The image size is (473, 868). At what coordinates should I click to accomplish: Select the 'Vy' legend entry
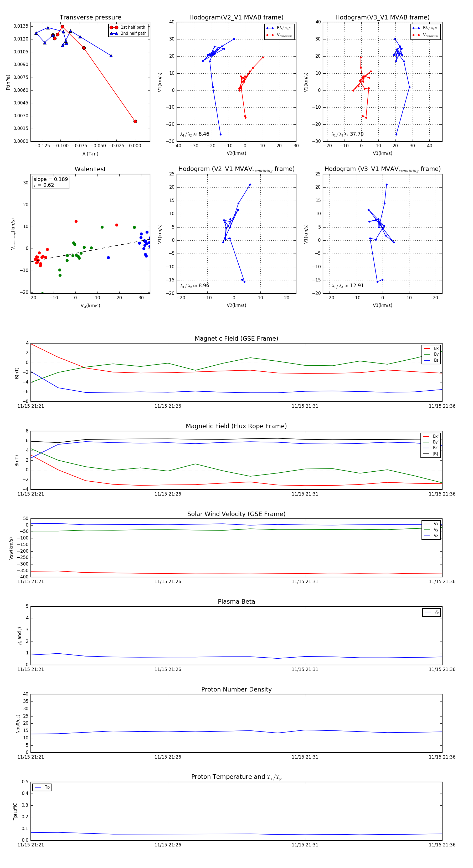pyautogui.click(x=431, y=530)
